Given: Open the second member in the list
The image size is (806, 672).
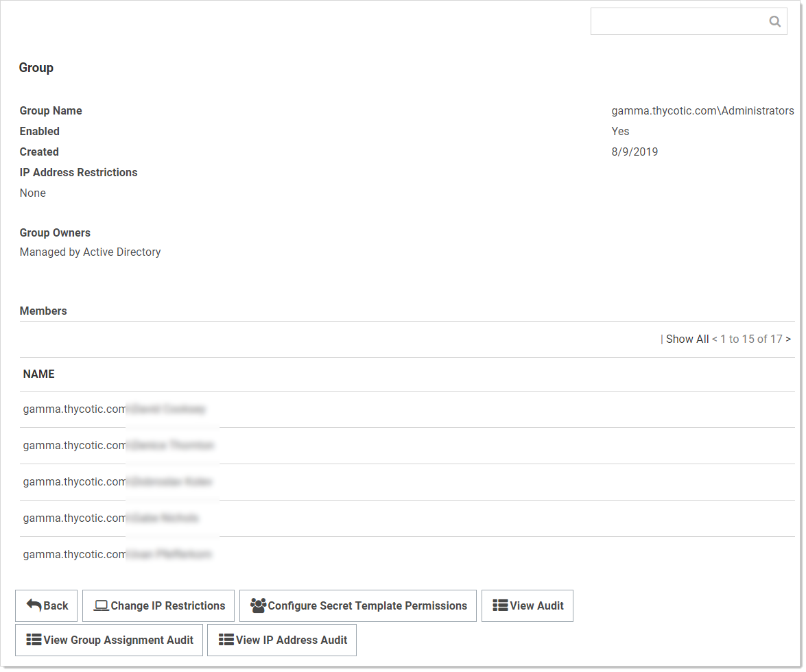Looking at the screenshot, I should click(117, 446).
